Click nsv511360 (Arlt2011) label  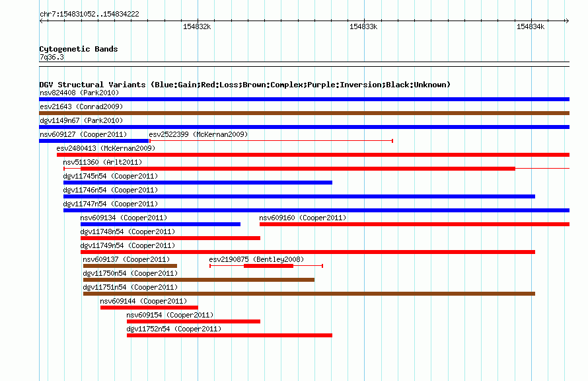[x=102, y=162]
